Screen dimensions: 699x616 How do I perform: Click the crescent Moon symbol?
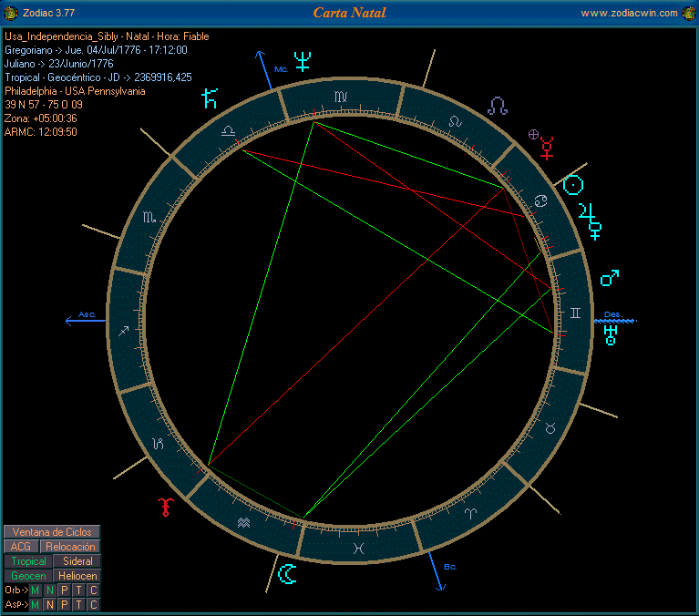(x=287, y=574)
